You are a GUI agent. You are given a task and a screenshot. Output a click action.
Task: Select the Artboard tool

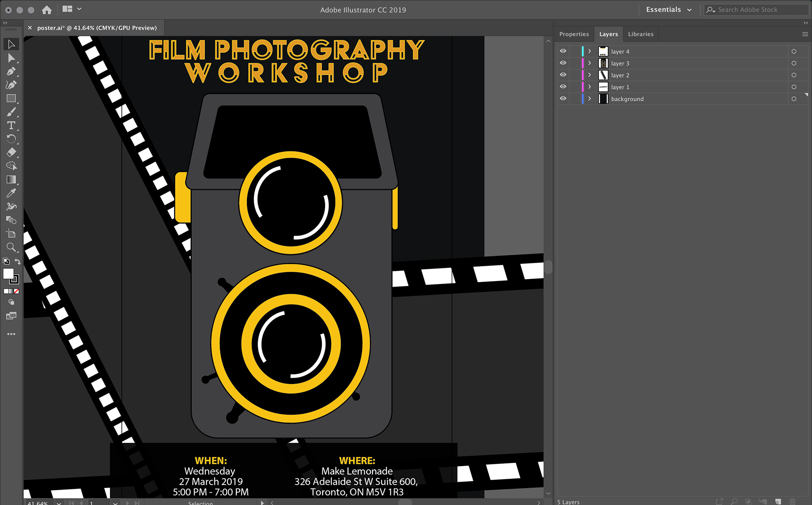11,234
